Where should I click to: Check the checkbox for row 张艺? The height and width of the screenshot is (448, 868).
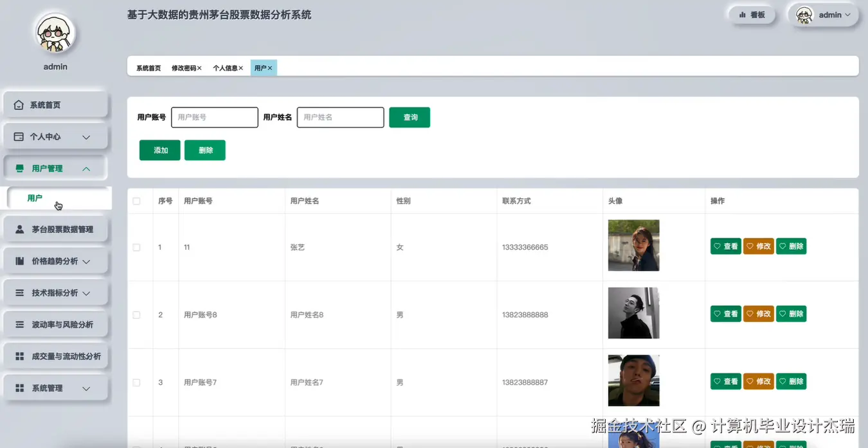coord(136,247)
